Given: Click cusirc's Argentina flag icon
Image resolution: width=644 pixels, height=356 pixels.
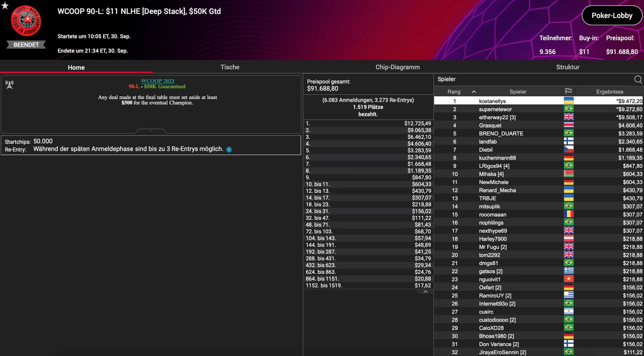Looking at the screenshot, I should [569, 311].
